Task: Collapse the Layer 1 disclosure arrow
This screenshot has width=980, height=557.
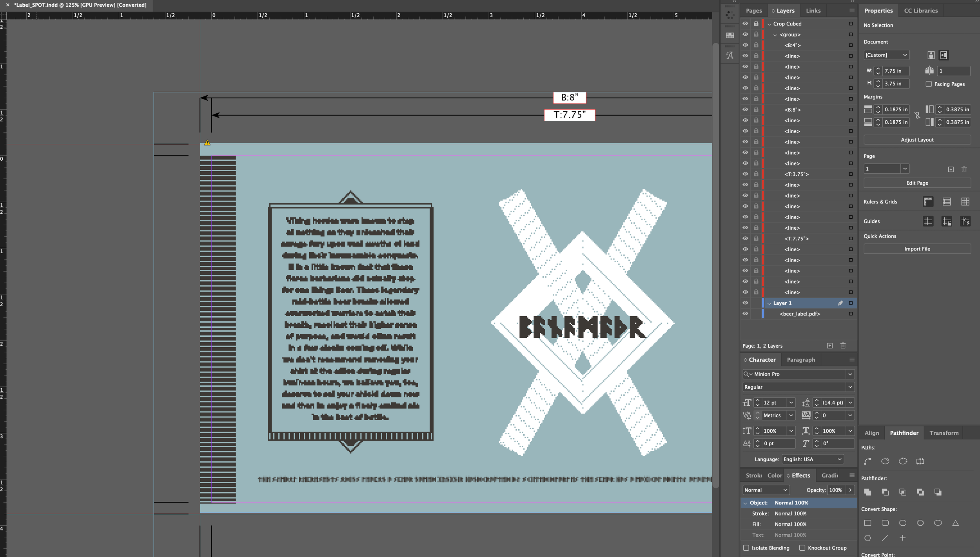Action: point(769,303)
